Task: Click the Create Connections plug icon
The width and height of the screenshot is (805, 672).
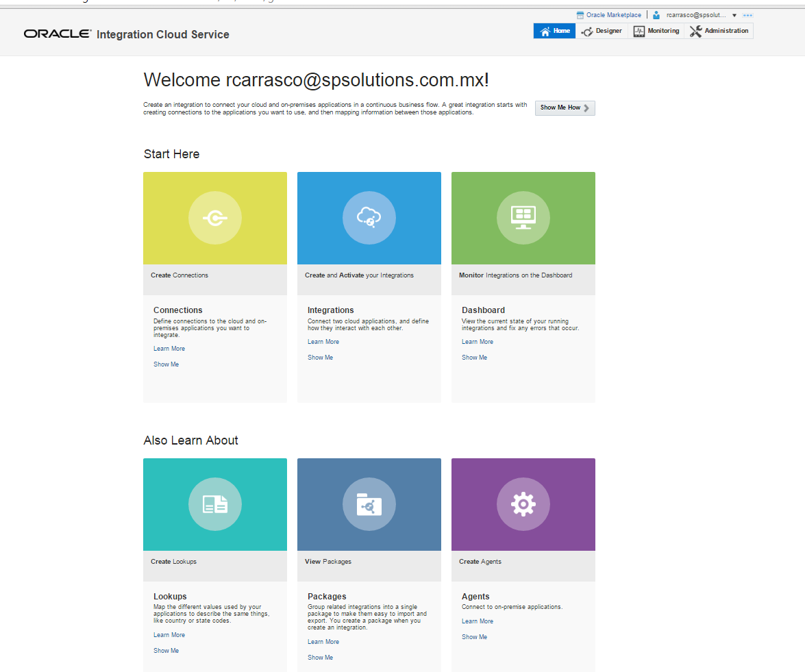Action: [215, 219]
